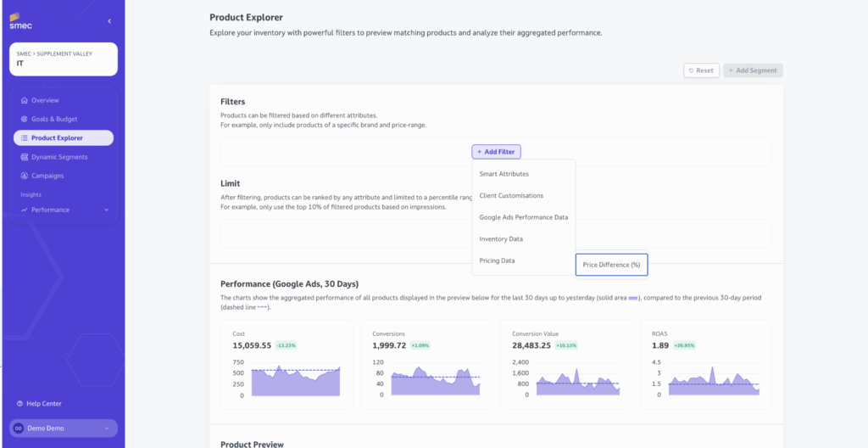This screenshot has height=448, width=868.
Task: Click the Goals & Budget icon
Action: pos(25,119)
